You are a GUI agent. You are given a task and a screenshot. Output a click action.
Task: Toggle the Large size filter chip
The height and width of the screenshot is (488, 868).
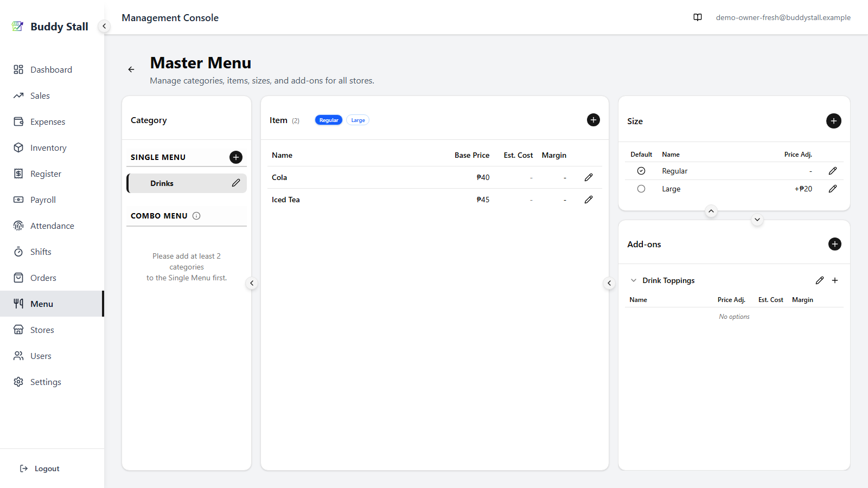point(358,120)
